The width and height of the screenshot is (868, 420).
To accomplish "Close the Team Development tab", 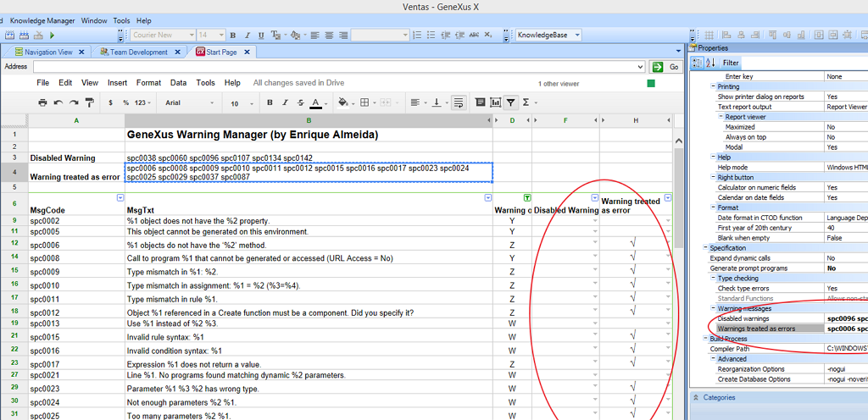I will [x=177, y=52].
